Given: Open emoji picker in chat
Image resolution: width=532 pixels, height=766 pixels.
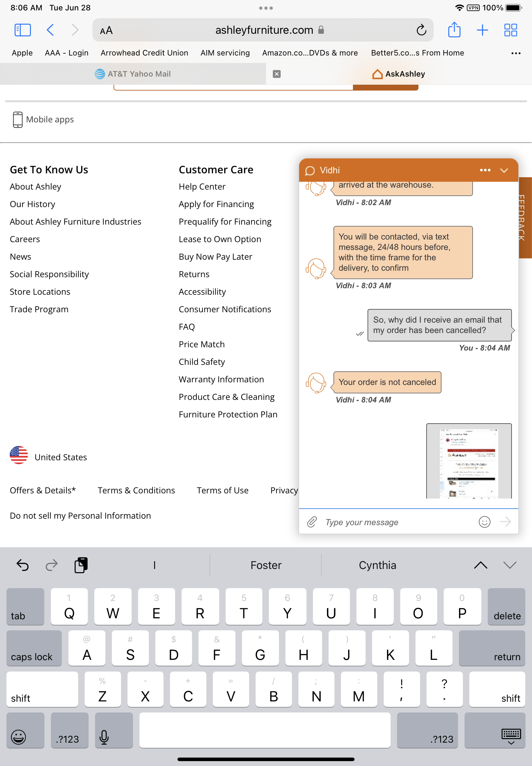Looking at the screenshot, I should point(484,522).
